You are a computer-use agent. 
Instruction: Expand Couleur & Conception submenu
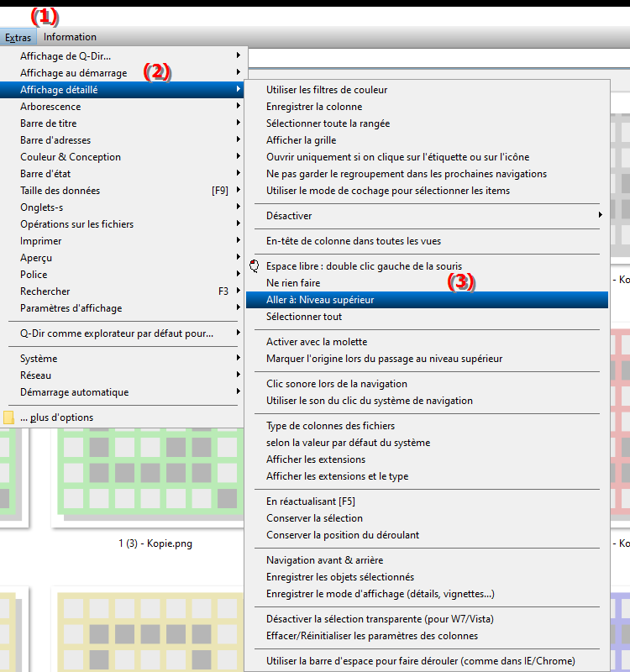point(71,157)
